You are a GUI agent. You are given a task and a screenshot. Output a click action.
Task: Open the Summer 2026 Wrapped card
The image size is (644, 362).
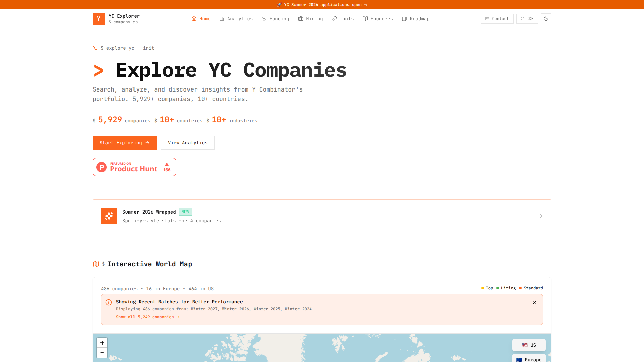[x=322, y=216]
